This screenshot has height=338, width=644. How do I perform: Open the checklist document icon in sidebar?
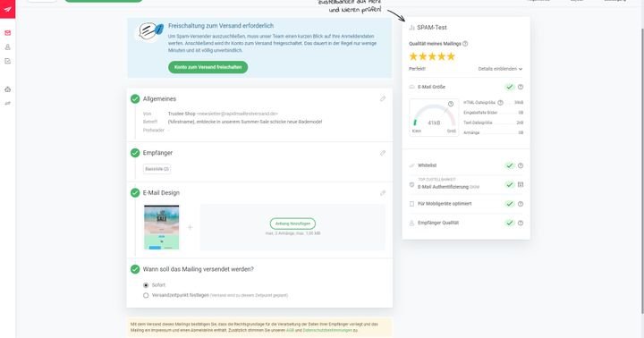coord(7,61)
